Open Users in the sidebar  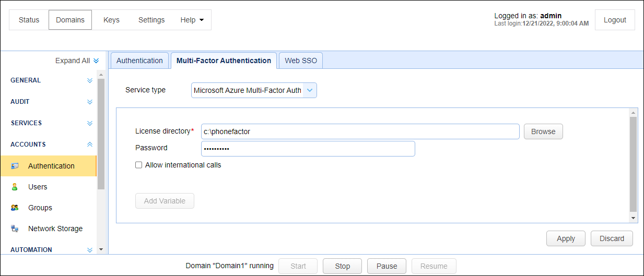(x=48, y=187)
